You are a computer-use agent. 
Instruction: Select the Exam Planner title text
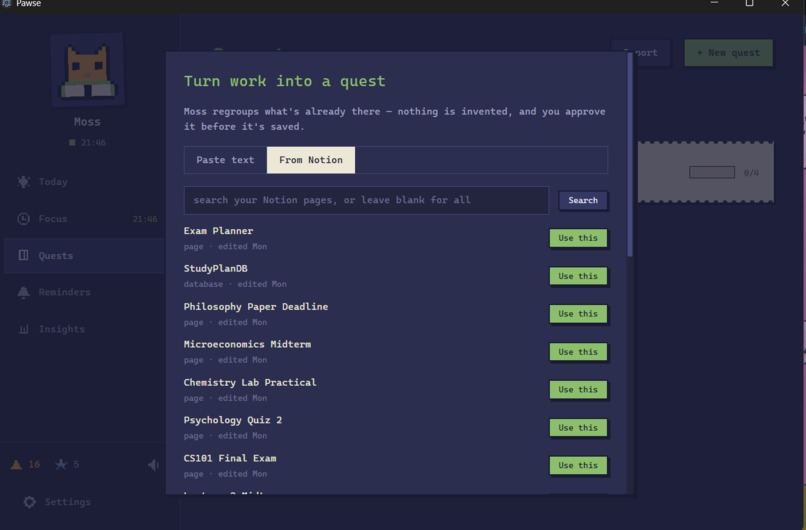pyautogui.click(x=218, y=231)
